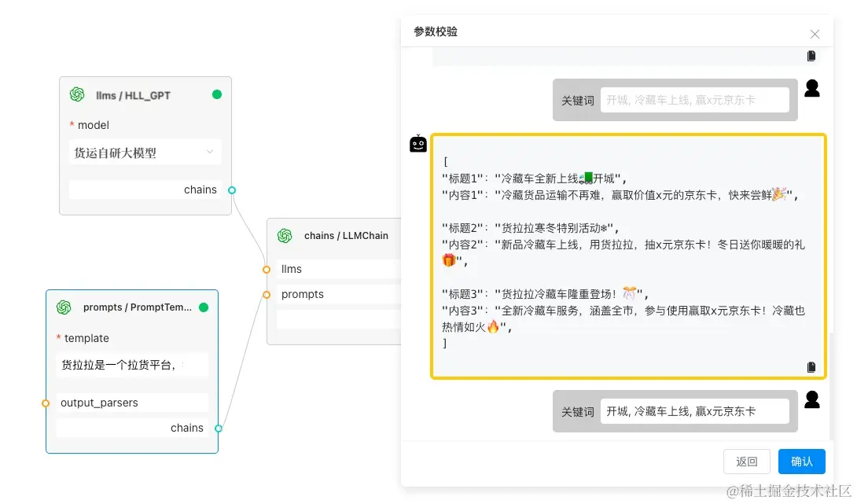857x504 pixels.
Task: Click green status dot on HLL_GPT node
Action: click(x=217, y=94)
